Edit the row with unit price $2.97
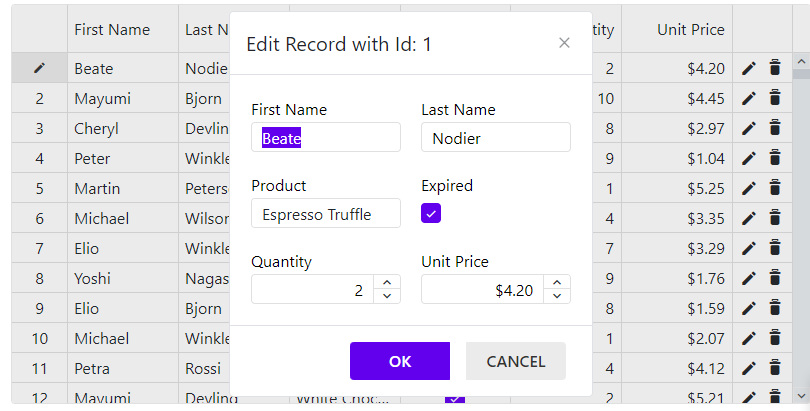Viewport: 810px width, 411px height. coord(749,128)
